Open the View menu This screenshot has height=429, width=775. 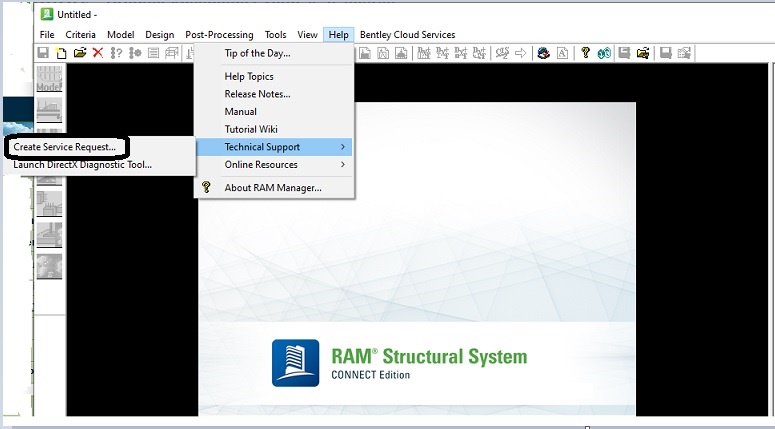(x=307, y=35)
